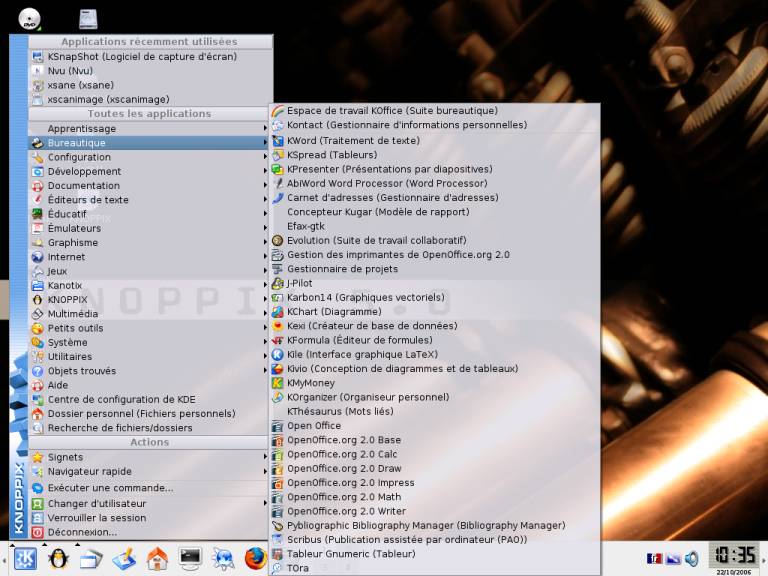This screenshot has width=768, height=576.
Task: Click the volume speaker tray icon
Action: (x=692, y=558)
